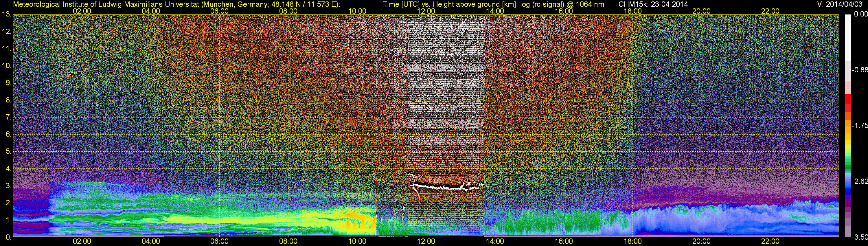This screenshot has width=868, height=246.
Task: Click the 2 km height axis label
Action: (x=8, y=203)
